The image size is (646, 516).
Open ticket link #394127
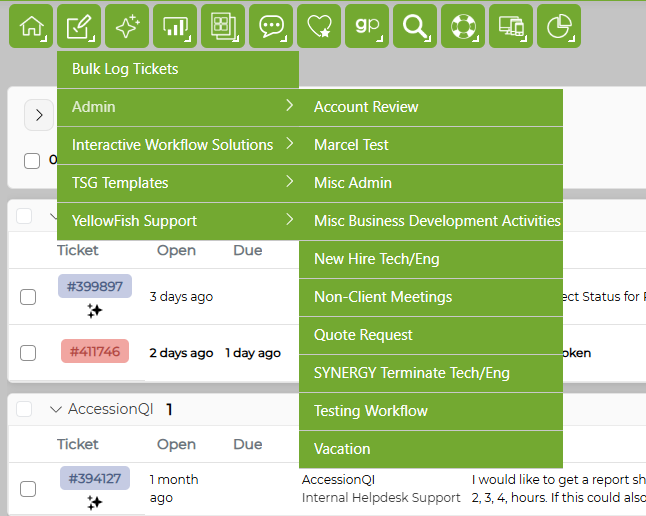pyautogui.click(x=95, y=478)
